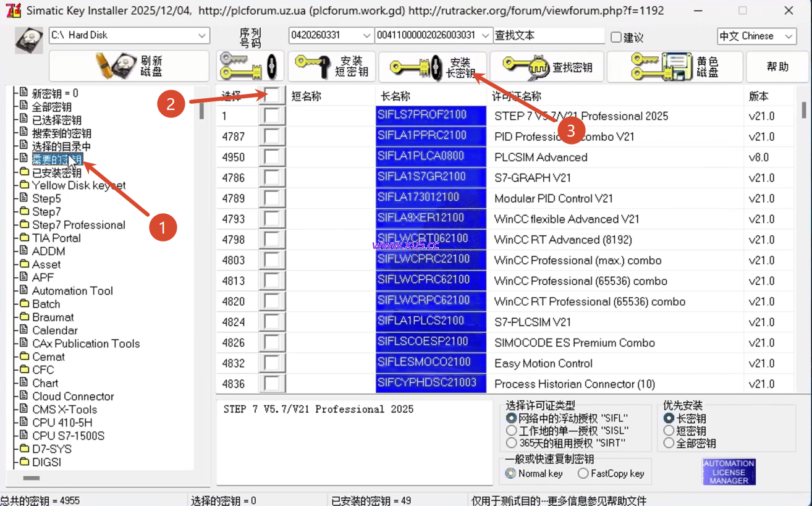Open the 0420260331 serial number dropdown
Viewport: 812px width, 506px height.
pyautogui.click(x=368, y=35)
